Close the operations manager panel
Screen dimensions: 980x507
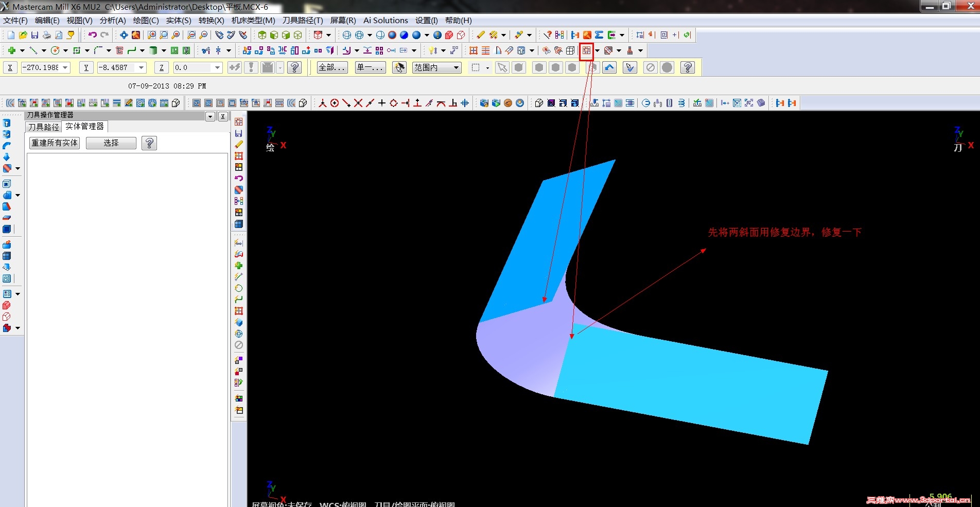[223, 116]
